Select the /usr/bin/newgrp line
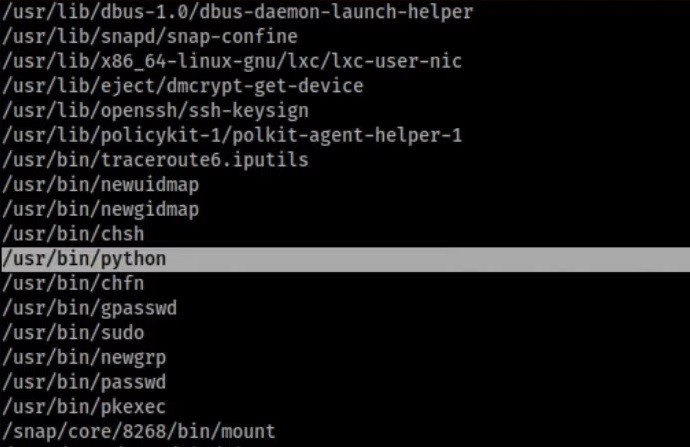This screenshot has height=447, width=690. (83, 357)
